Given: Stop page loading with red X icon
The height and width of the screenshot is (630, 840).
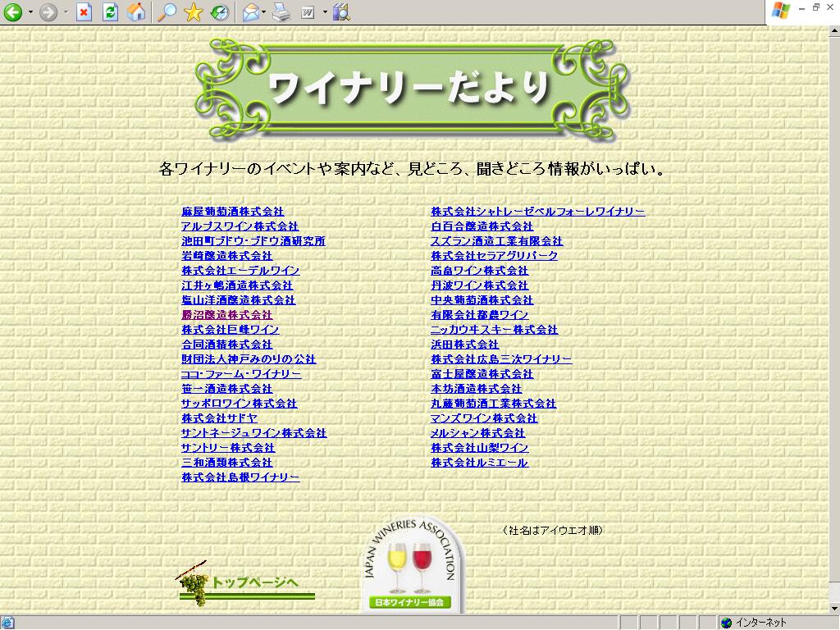Looking at the screenshot, I should (x=84, y=11).
